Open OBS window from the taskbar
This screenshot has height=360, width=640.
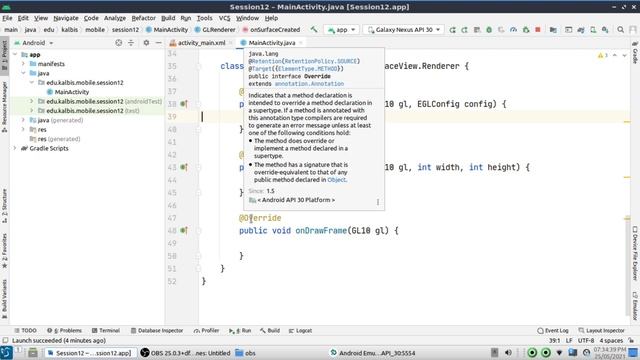pyautogui.click(x=186, y=353)
